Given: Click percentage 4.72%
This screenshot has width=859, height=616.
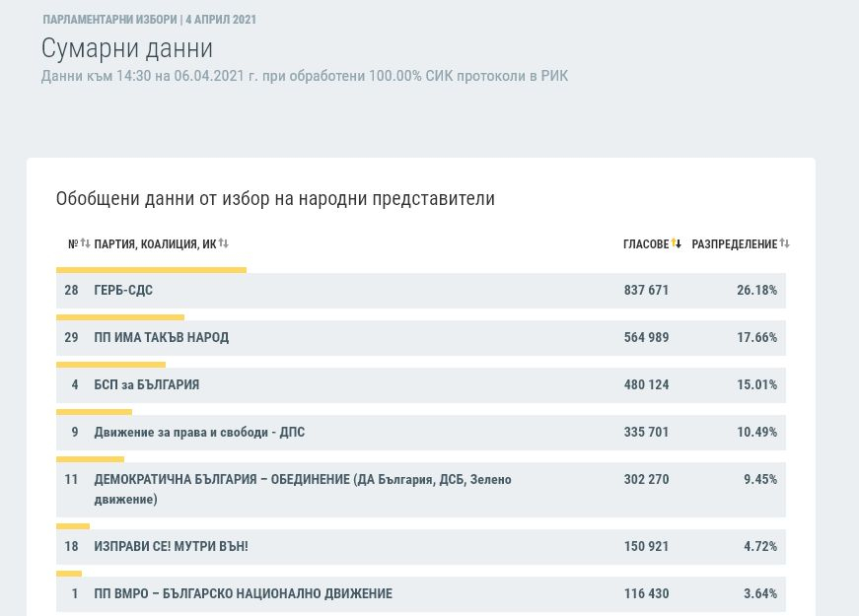Looking at the screenshot, I should coord(760,546).
